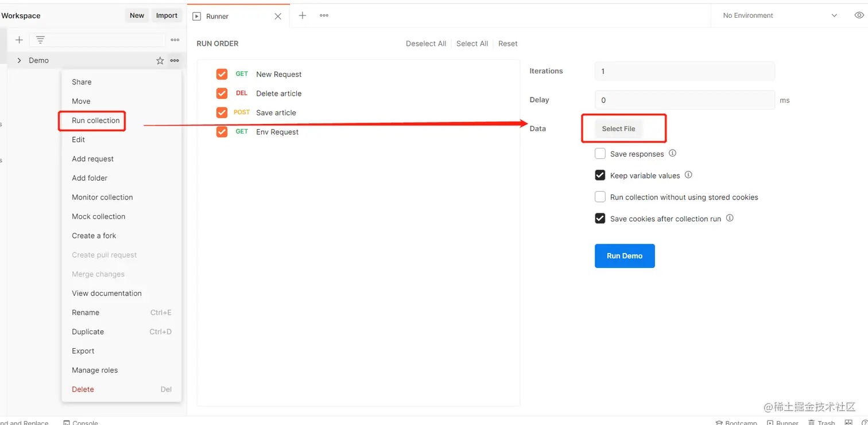The height and width of the screenshot is (425, 868).
Task: Open a new tab with the plus icon
Action: click(303, 15)
